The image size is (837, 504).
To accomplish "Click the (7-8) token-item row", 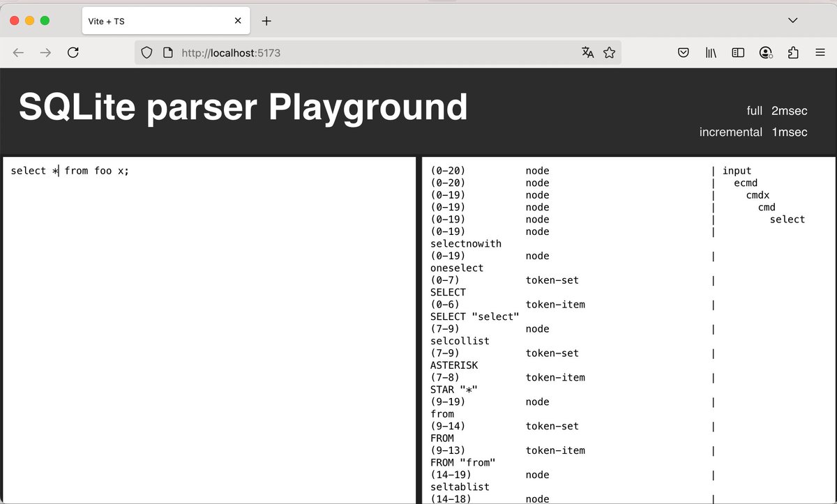I will 573,378.
